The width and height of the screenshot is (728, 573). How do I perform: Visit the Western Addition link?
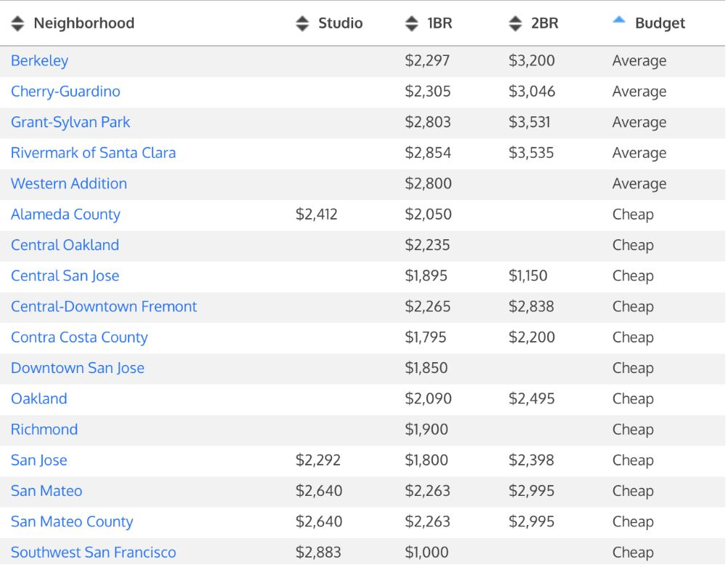(69, 184)
